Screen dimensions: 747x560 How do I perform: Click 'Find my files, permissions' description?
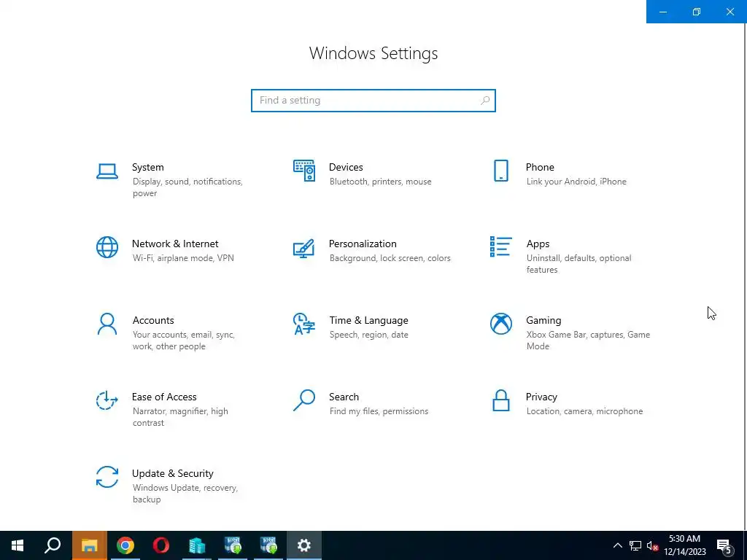pyautogui.click(x=379, y=411)
